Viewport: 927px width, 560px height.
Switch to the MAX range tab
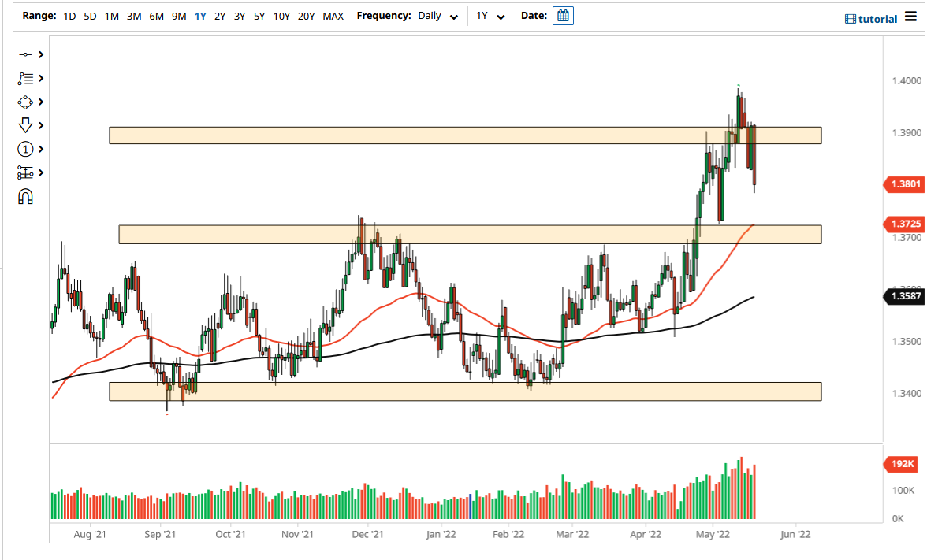pos(333,15)
